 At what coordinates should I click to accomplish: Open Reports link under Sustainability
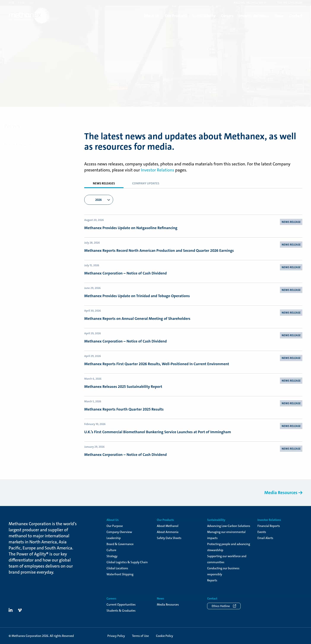(212, 580)
